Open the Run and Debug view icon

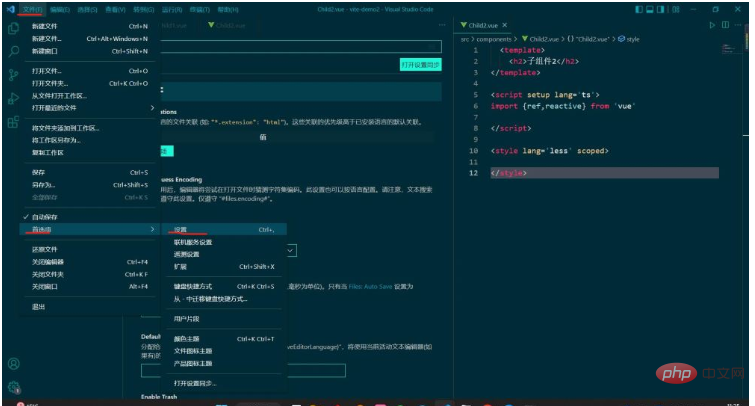(x=13, y=99)
